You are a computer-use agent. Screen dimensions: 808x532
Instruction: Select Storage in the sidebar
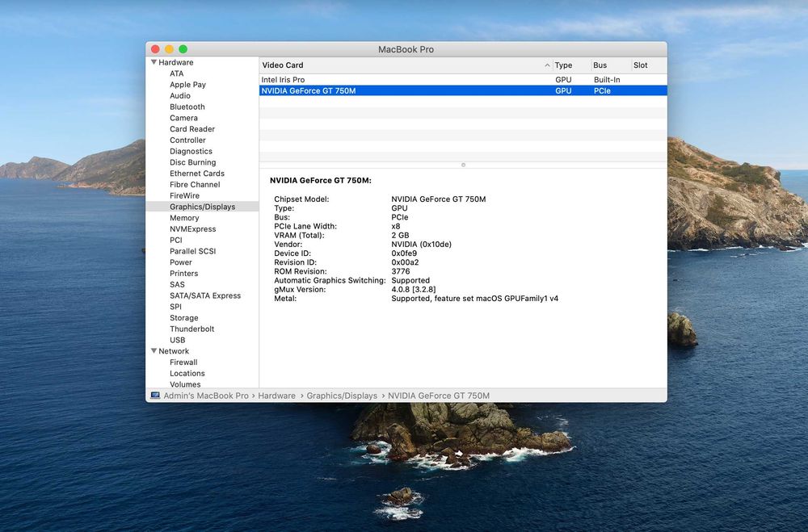[184, 318]
